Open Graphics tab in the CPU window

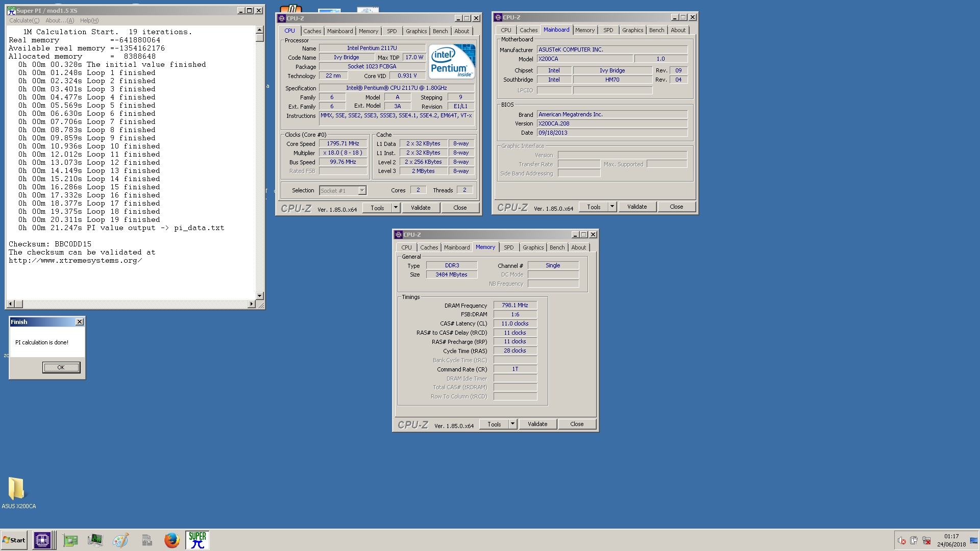(416, 31)
